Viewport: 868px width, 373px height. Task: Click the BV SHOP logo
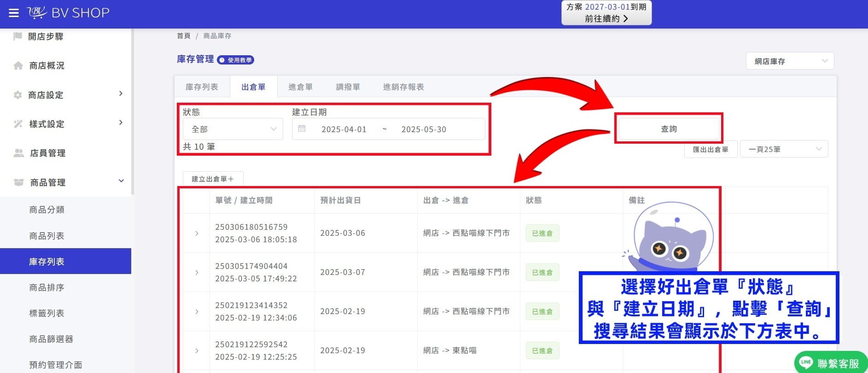click(x=68, y=12)
